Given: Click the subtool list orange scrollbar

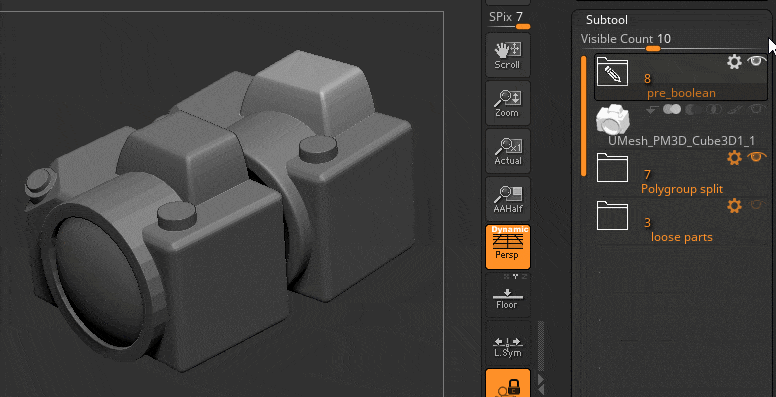Looking at the screenshot, I should coord(583,116).
